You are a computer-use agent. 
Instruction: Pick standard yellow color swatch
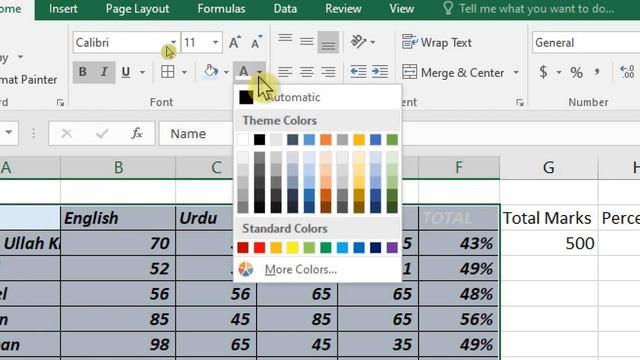tap(293, 247)
